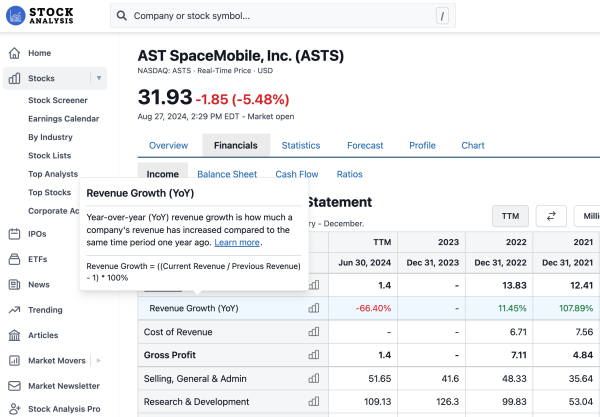This screenshot has width=600, height=417.
Task: Toggle the TTM view button
Action: [x=510, y=216]
